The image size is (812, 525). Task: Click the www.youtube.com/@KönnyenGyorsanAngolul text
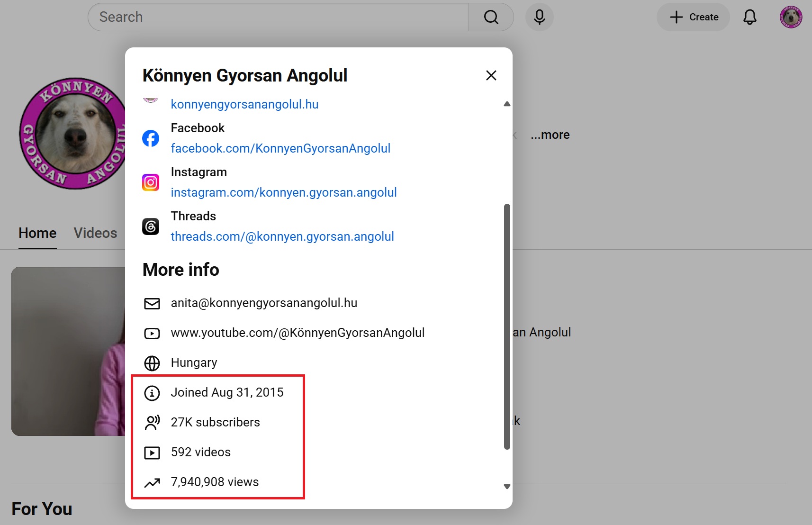click(x=298, y=333)
